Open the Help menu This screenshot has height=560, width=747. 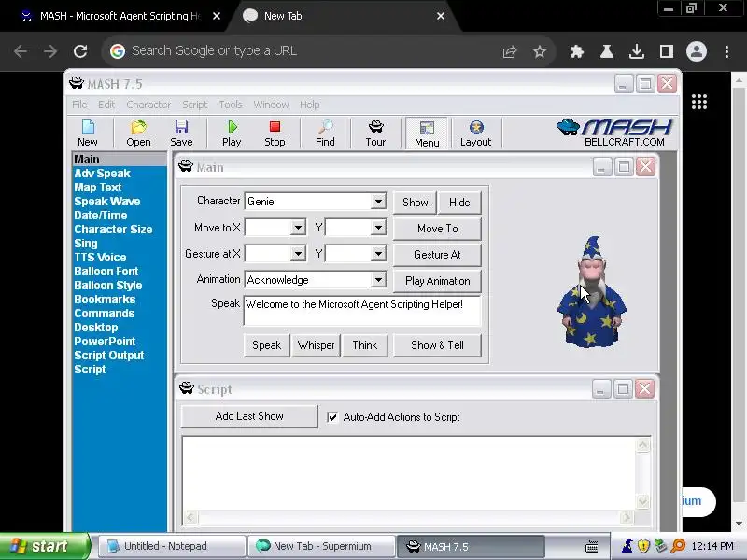310,105
